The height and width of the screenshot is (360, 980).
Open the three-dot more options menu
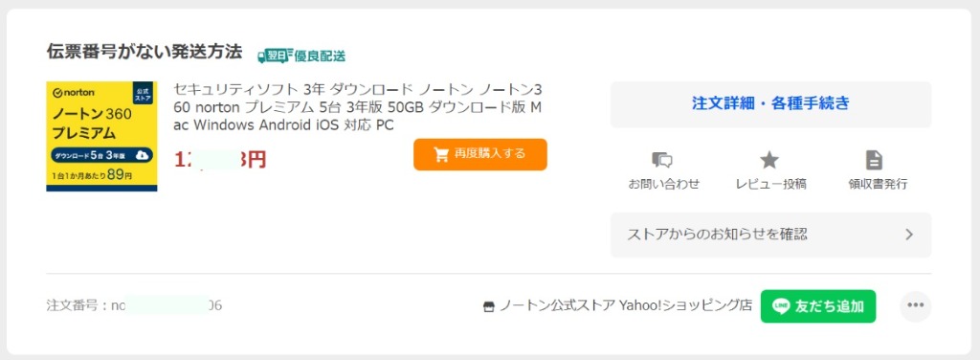[915, 305]
